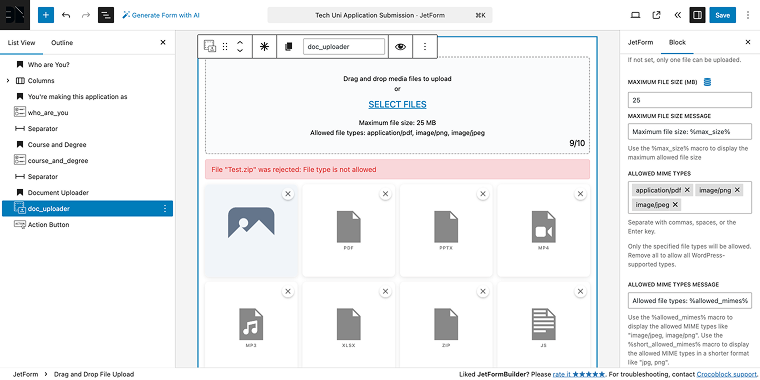Click the JS document file icon
760x380 pixels.
pos(543,324)
